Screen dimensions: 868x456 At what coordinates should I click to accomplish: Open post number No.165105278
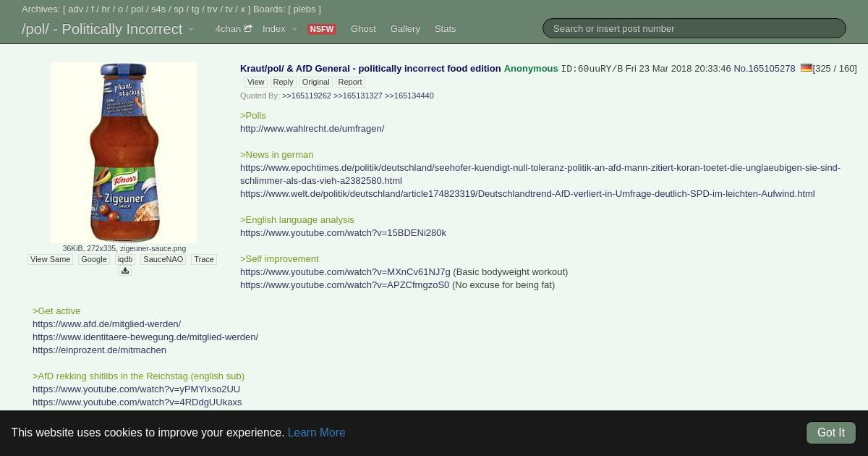pyautogui.click(x=765, y=68)
